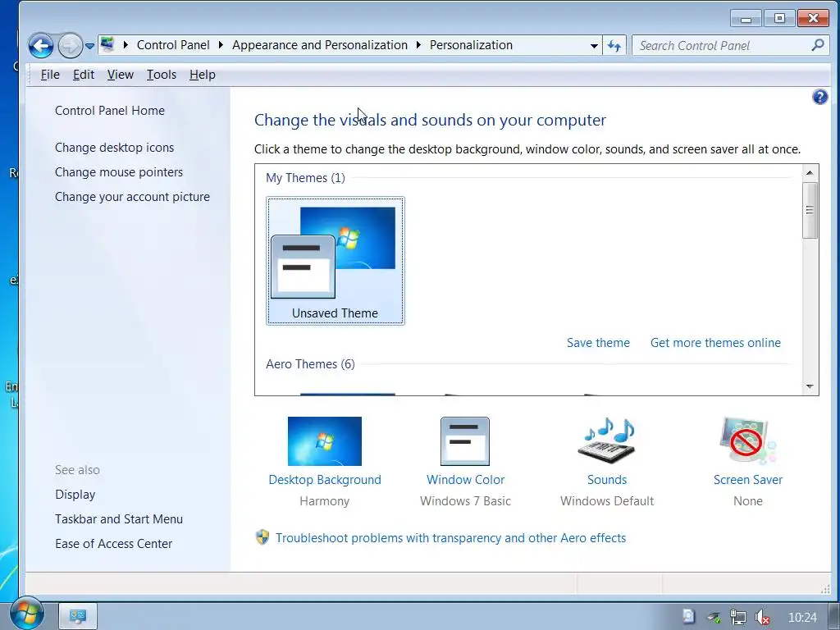Click the Forward navigation arrow button
This screenshot has width=840, height=630.
[x=71, y=46]
